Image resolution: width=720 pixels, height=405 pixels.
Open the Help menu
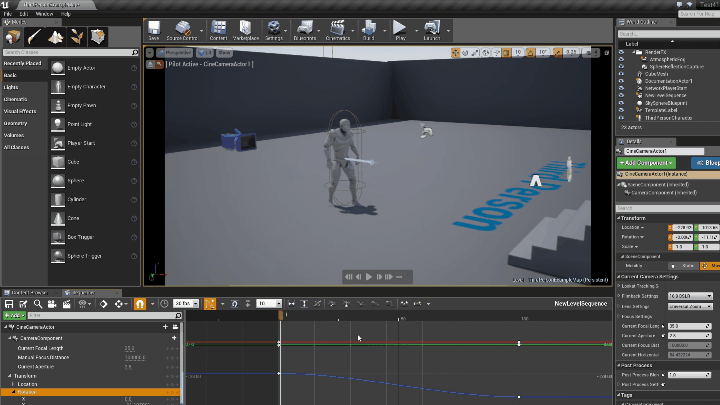(x=66, y=14)
